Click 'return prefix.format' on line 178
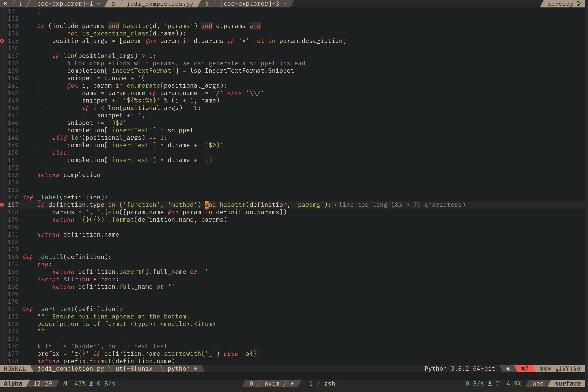588x392 pixels. tap(74, 361)
